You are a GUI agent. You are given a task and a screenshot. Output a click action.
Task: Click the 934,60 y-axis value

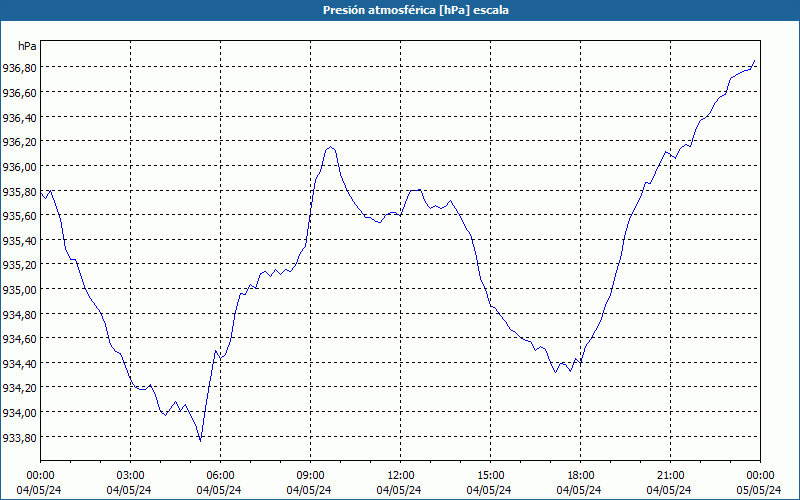[19, 339]
